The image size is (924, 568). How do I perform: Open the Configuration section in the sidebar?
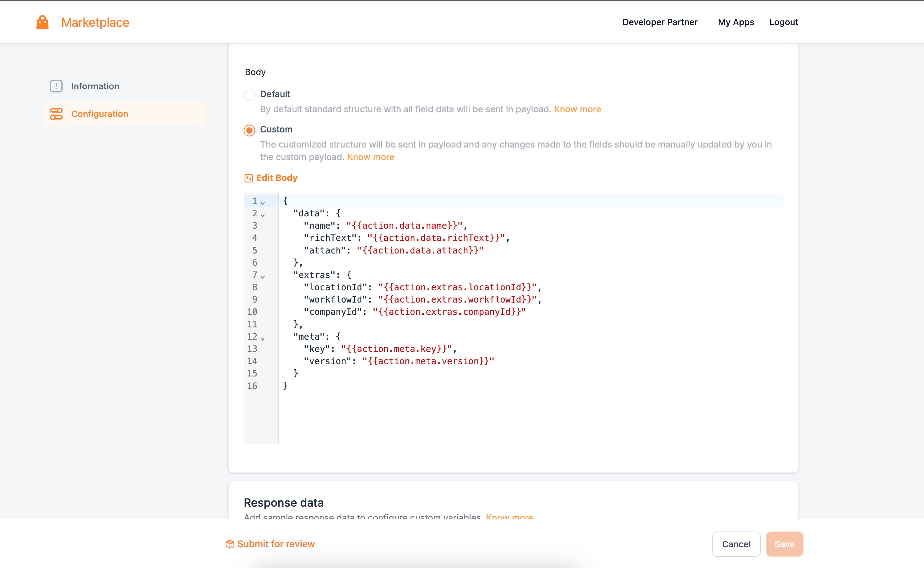tap(124, 114)
